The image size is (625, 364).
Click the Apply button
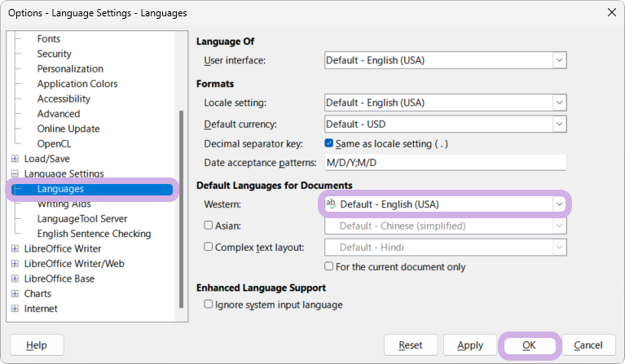point(470,345)
